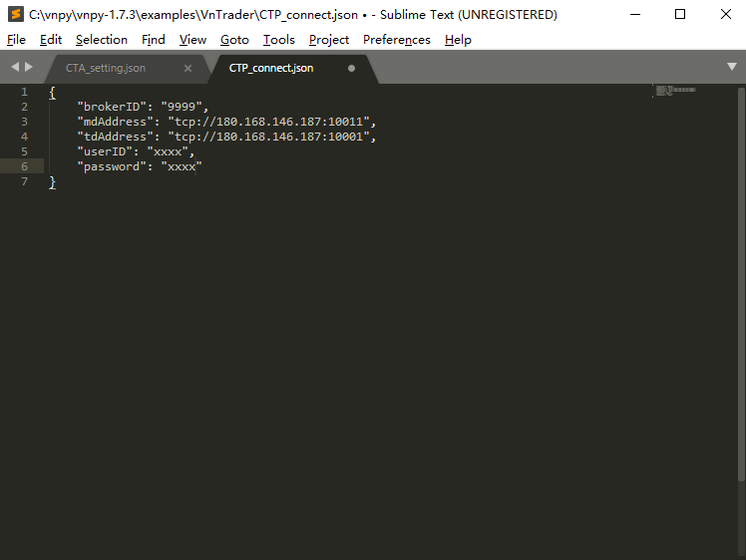Click line number 3 in gutter
The image size is (746, 560).
tap(24, 122)
